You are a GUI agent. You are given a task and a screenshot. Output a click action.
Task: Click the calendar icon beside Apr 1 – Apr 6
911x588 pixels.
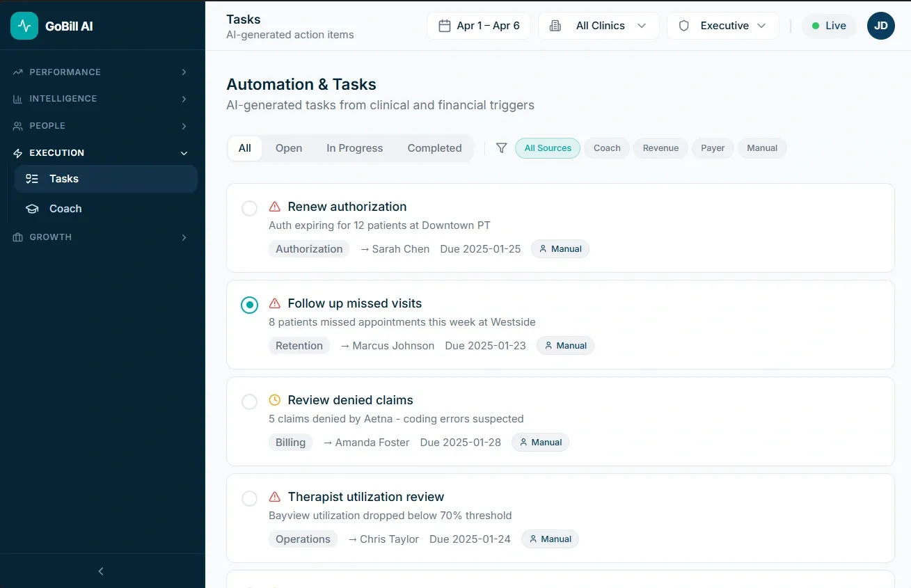pyautogui.click(x=445, y=26)
